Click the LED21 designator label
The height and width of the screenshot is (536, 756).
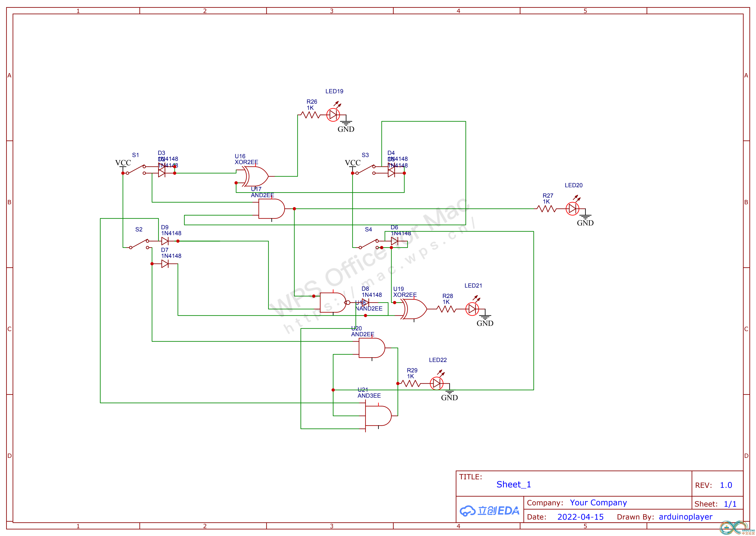point(473,285)
